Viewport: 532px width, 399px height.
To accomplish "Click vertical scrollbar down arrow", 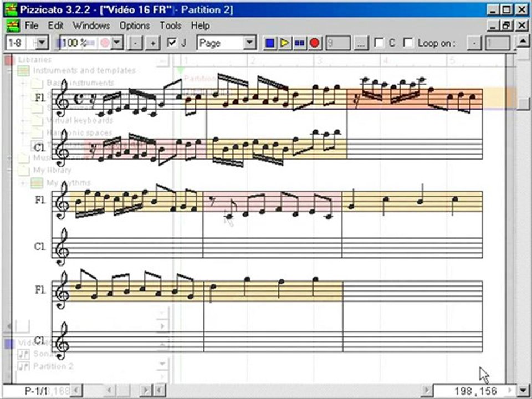I will pos(523,390).
